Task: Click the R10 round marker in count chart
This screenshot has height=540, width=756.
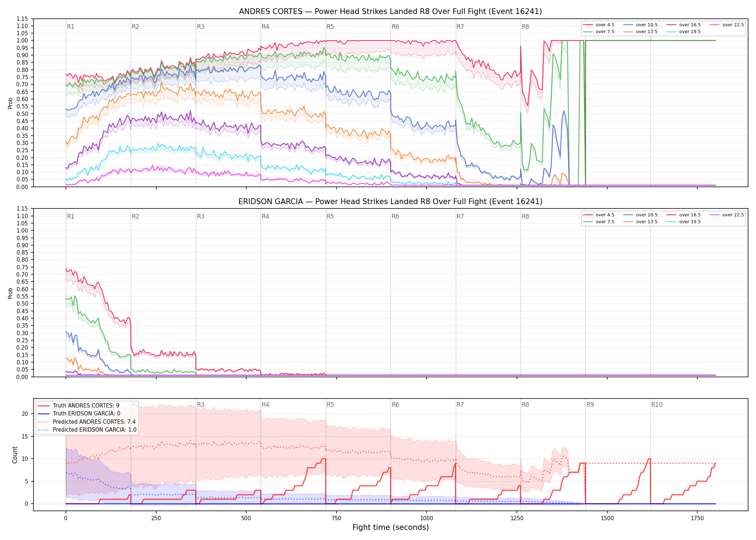Action: pos(657,405)
